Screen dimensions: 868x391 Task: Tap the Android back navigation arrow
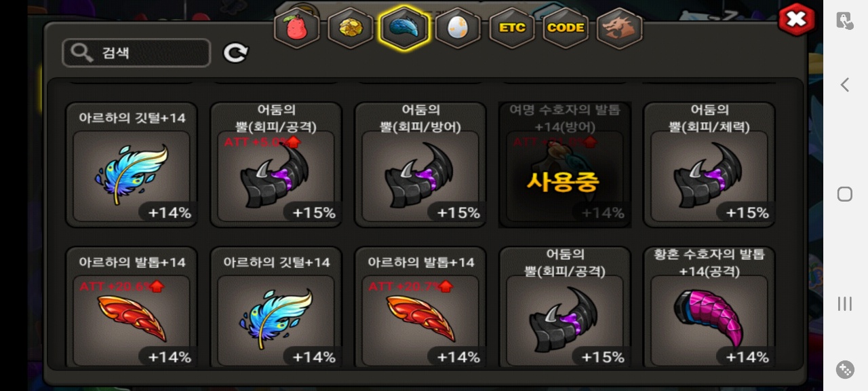tap(845, 85)
